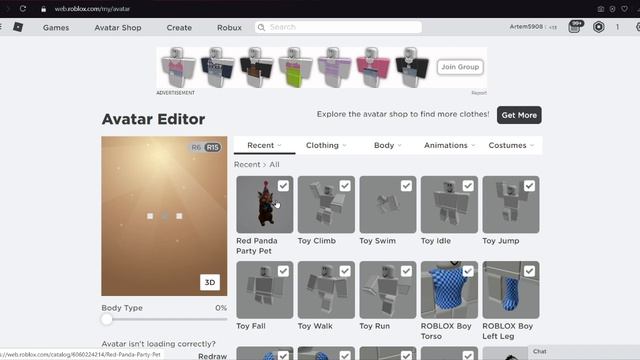Click the Get More button
Image resolution: width=640 pixels, height=360 pixels.
(519, 115)
